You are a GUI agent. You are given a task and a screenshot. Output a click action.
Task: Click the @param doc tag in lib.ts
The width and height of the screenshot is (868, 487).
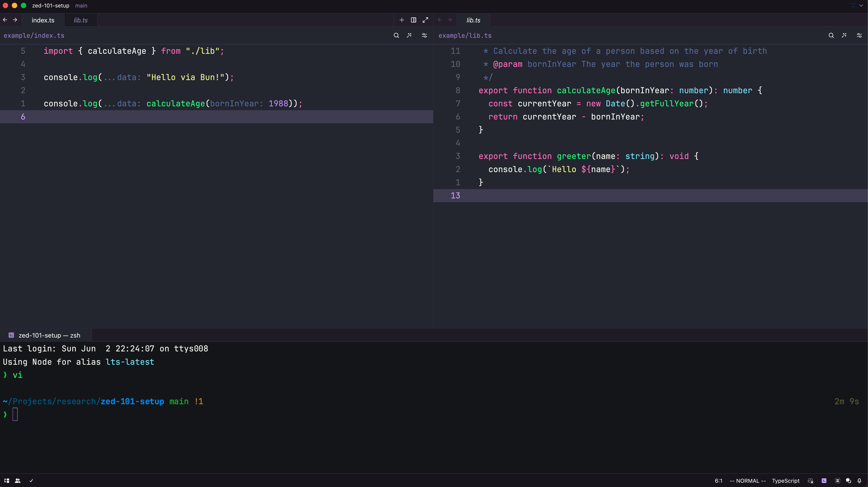508,64
